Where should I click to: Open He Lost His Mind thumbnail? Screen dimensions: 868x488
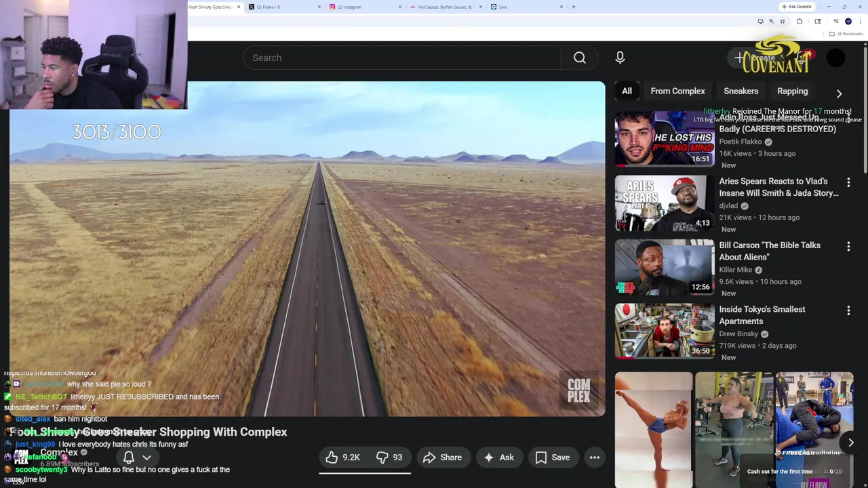[665, 139]
